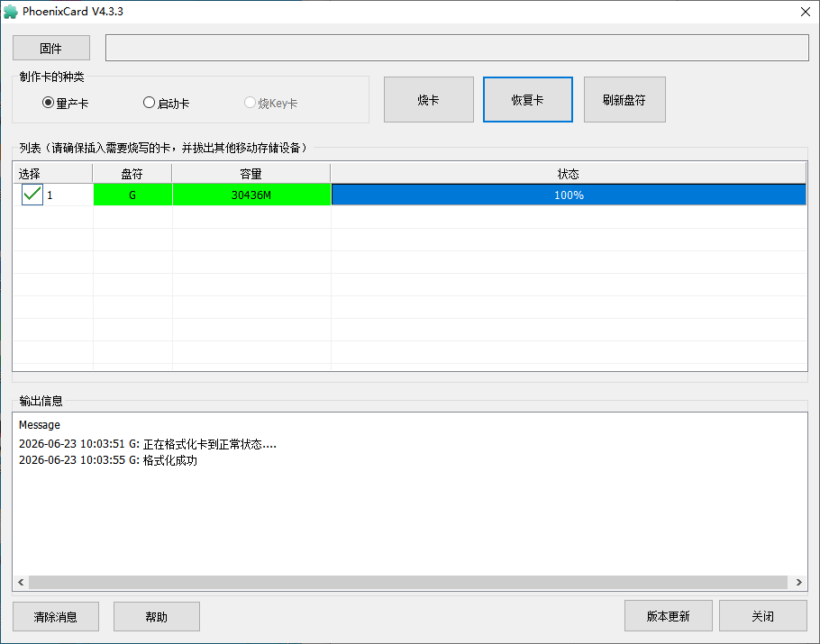Screen dimensions: 820x644
Task: Uncheck the checkbox for drive row 1
Action: (32, 195)
